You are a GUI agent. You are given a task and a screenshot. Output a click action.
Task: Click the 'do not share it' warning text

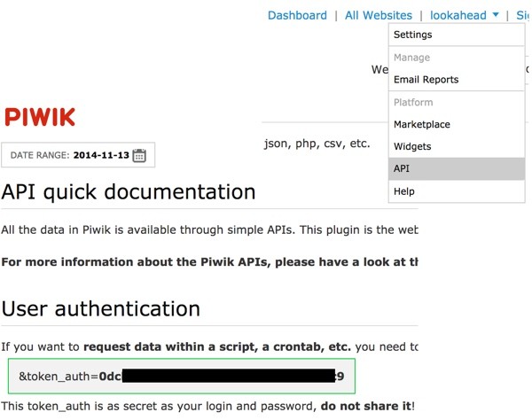click(366, 406)
